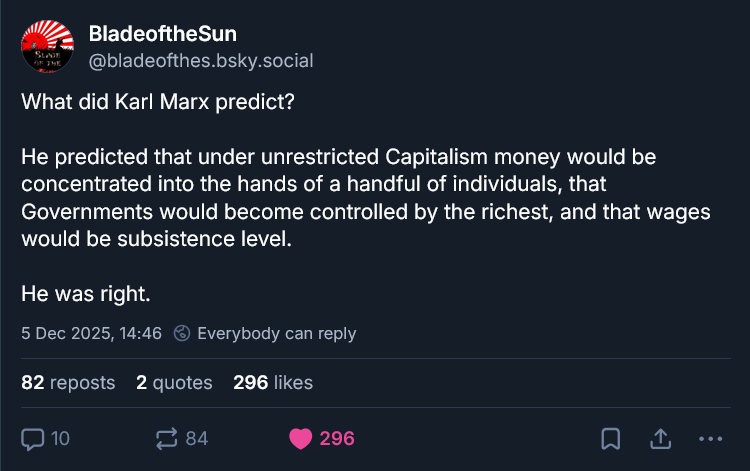
Task: Click the reply count number 10
Action: [60, 438]
